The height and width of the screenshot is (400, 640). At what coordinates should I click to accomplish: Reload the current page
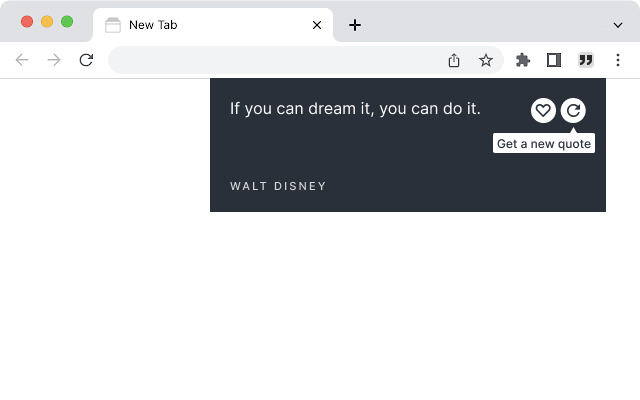86,60
